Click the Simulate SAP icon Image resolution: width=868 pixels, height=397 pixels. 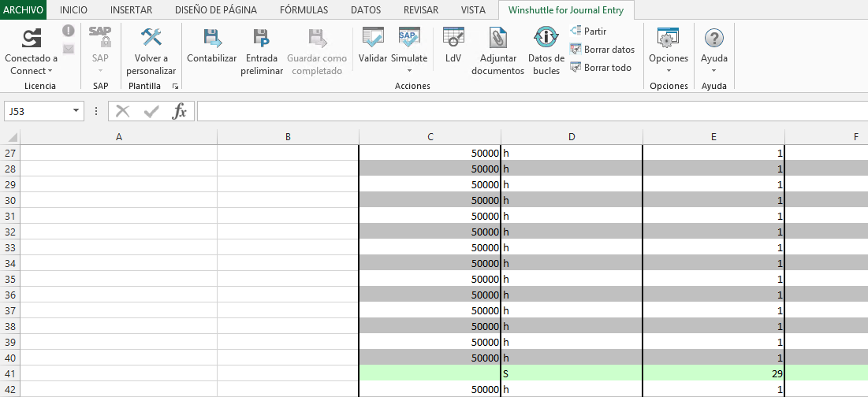point(409,38)
